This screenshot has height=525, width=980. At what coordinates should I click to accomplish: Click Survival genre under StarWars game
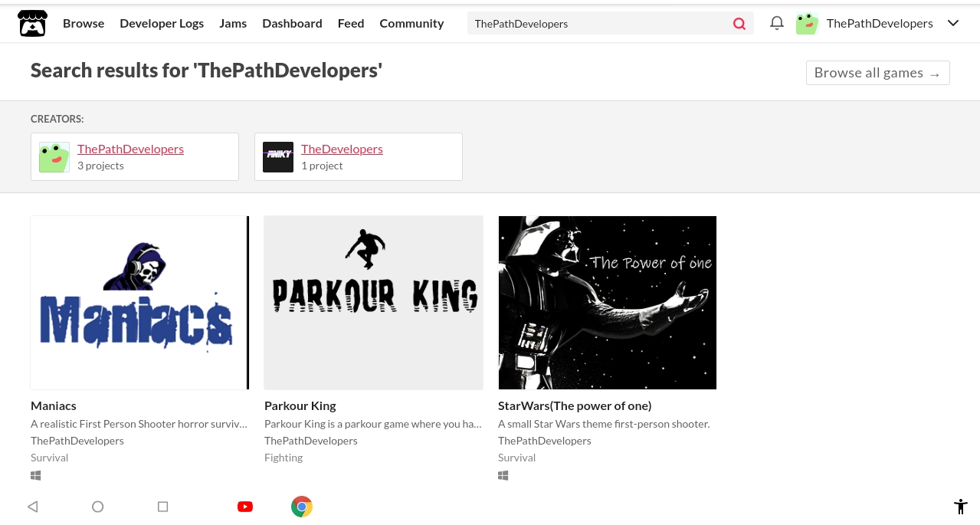click(517, 458)
